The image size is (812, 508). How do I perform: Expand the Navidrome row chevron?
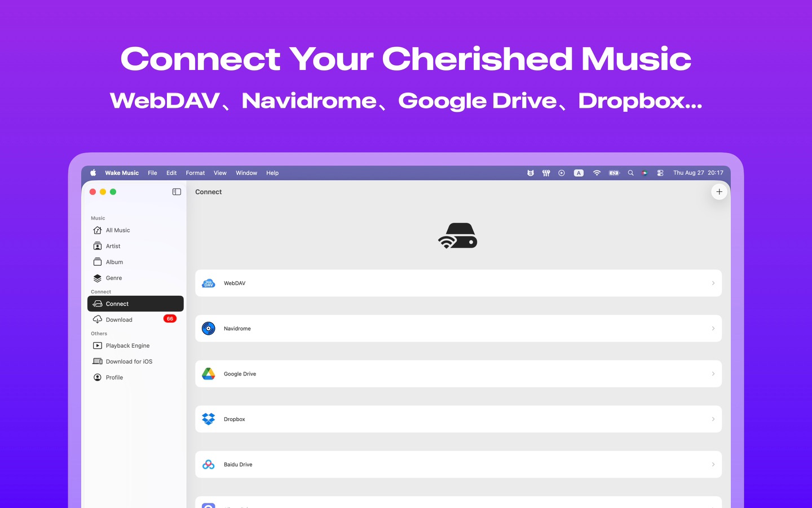713,329
